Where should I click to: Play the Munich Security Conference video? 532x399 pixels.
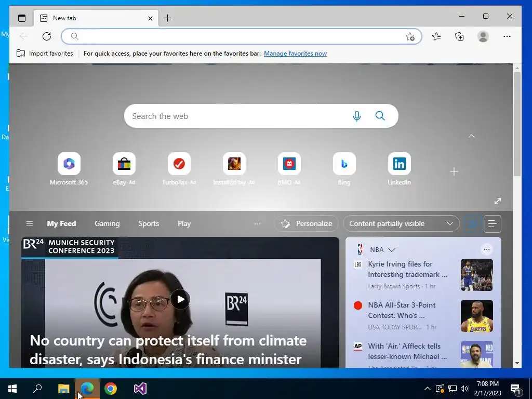[180, 299]
